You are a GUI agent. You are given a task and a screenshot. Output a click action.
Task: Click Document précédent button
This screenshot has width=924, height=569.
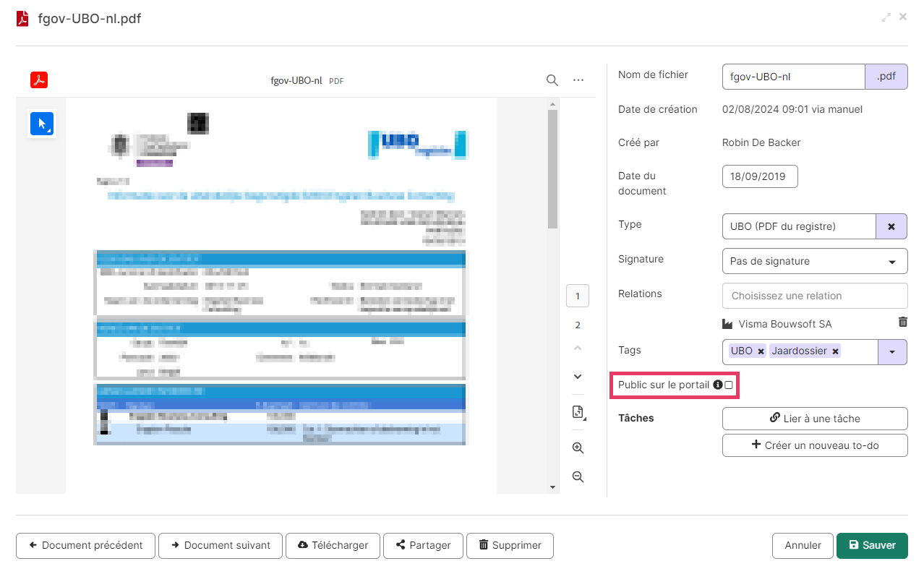point(85,546)
